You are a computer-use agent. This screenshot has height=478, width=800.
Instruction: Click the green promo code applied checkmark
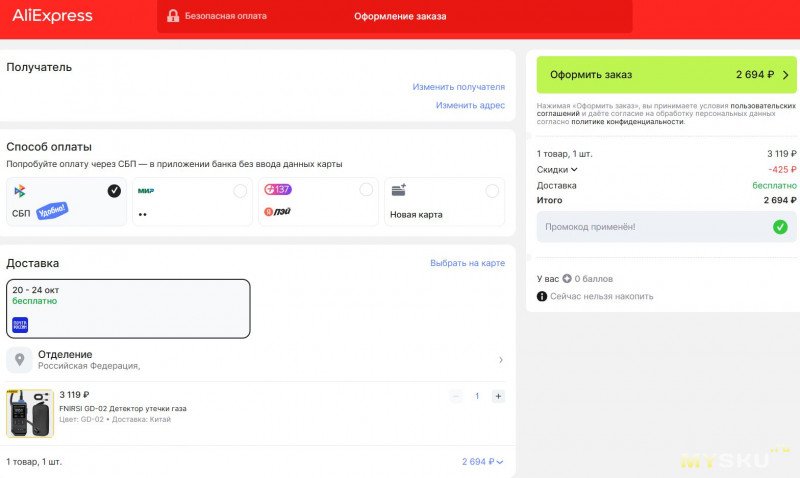coord(779,227)
